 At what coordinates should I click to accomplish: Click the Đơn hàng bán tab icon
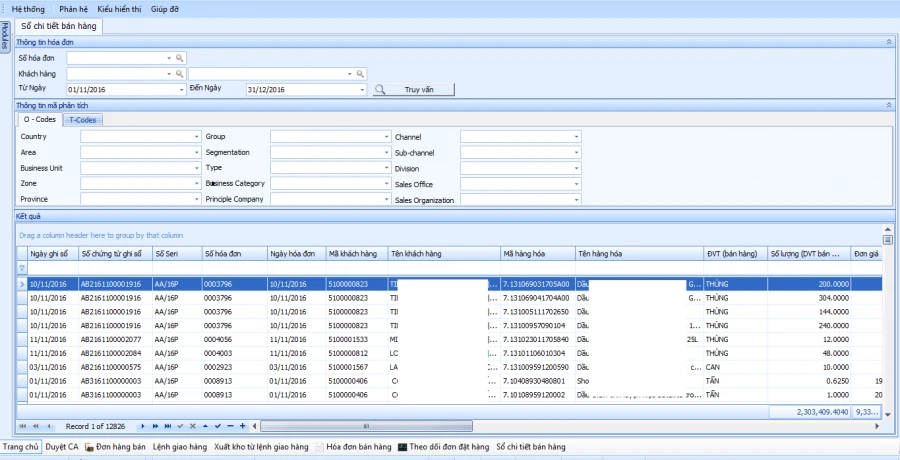click(90, 447)
